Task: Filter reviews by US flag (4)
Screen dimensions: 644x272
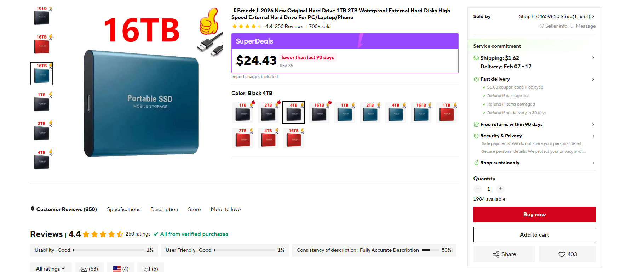Action: click(121, 269)
